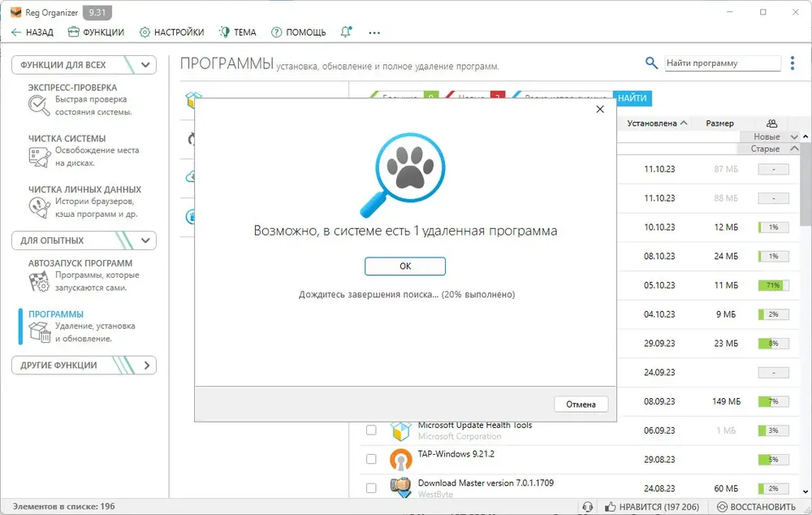
Task: Click the Download Master program icon
Action: pyautogui.click(x=400, y=487)
